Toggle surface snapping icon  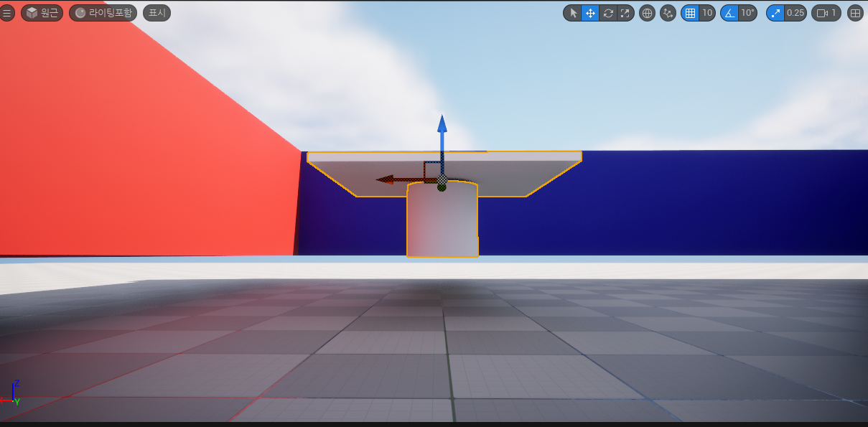click(x=668, y=13)
